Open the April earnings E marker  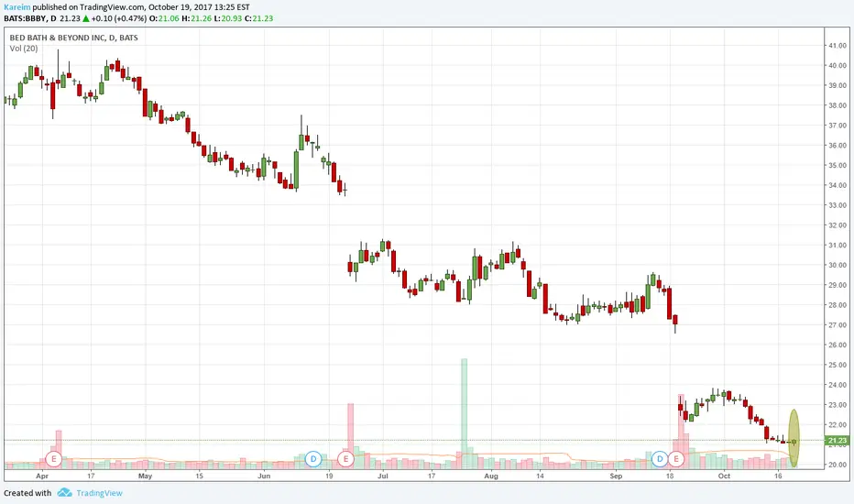[53, 459]
